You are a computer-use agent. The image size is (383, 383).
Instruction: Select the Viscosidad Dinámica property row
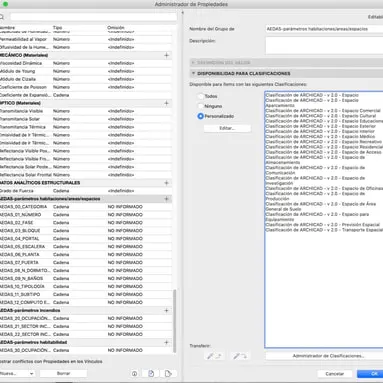point(86,63)
